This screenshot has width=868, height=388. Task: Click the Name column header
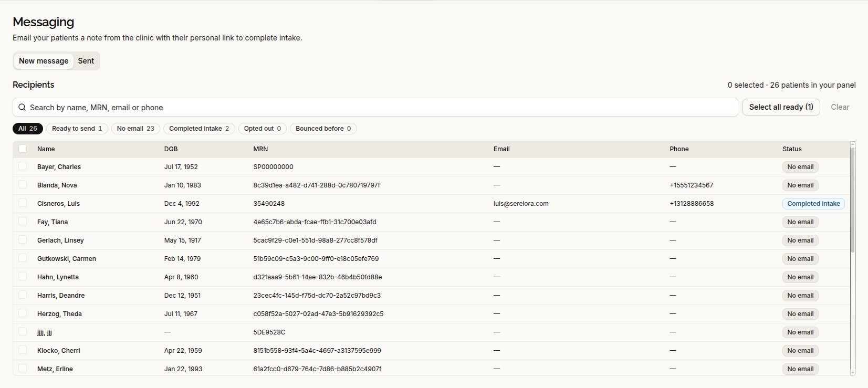pos(46,149)
